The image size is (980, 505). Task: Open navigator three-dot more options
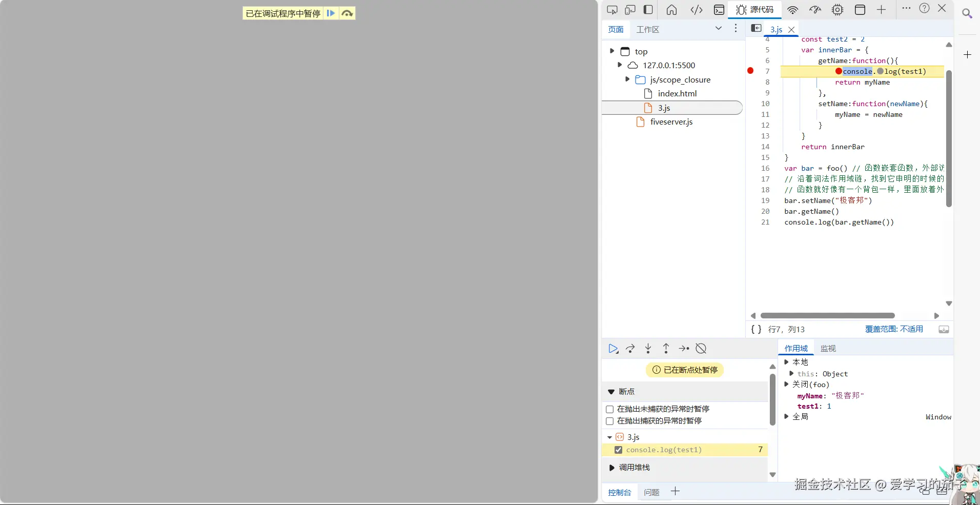(736, 28)
